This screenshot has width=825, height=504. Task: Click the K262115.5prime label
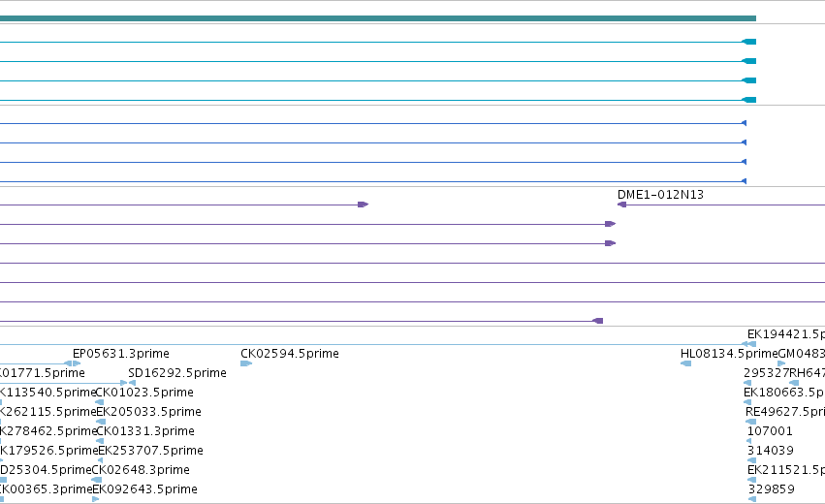(48, 412)
